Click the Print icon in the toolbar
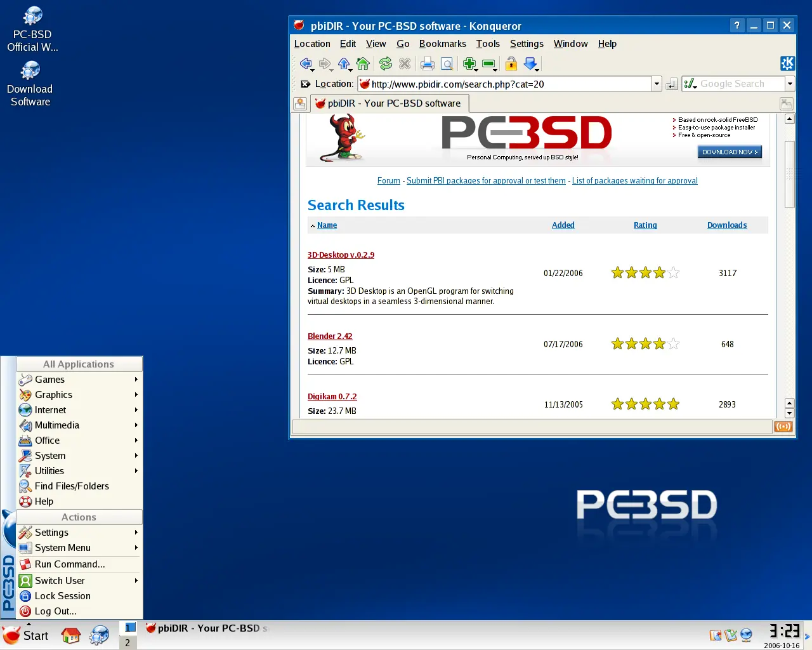Viewport: 812px width, 650px height. pyautogui.click(x=428, y=63)
